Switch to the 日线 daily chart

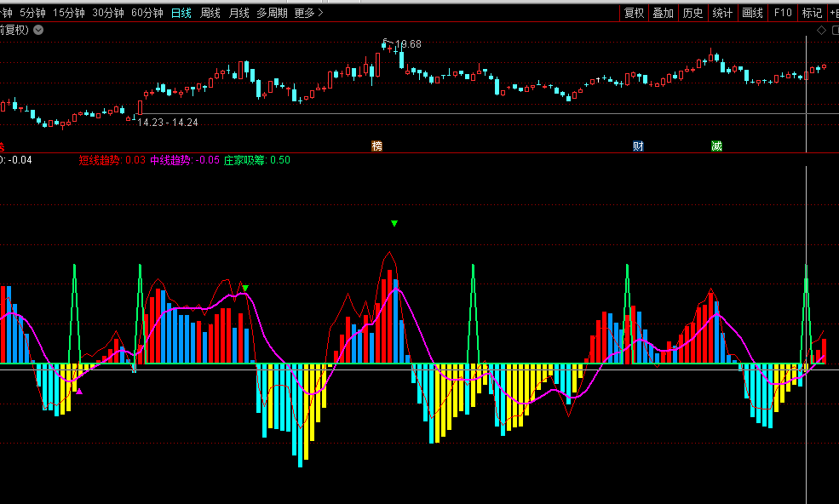point(181,13)
